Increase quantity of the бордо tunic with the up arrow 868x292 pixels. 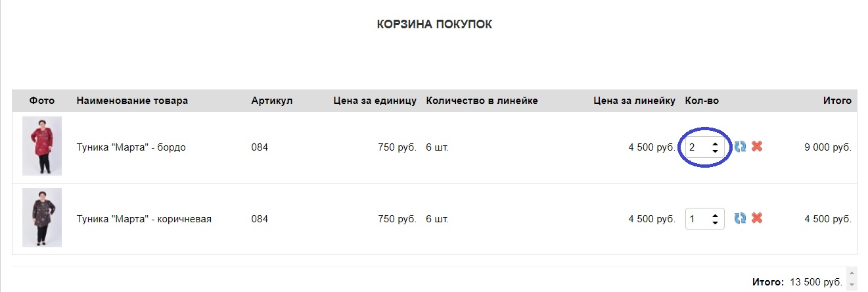tap(715, 143)
